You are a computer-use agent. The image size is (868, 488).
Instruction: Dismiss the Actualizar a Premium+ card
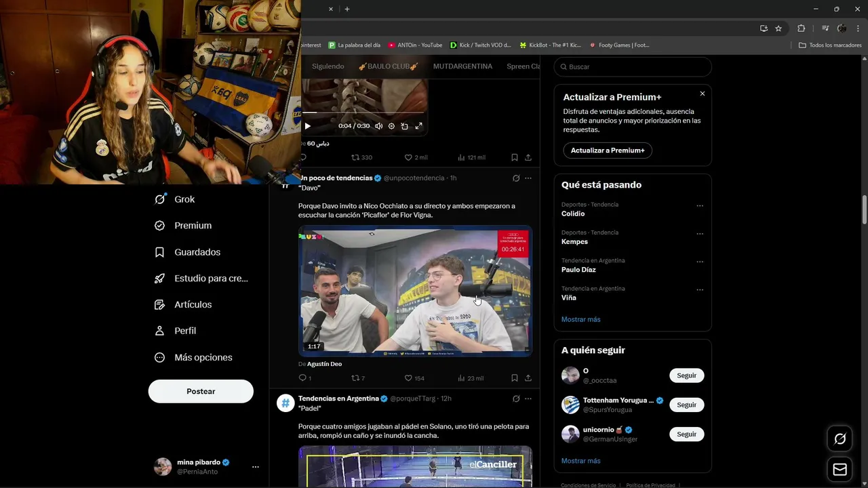703,94
